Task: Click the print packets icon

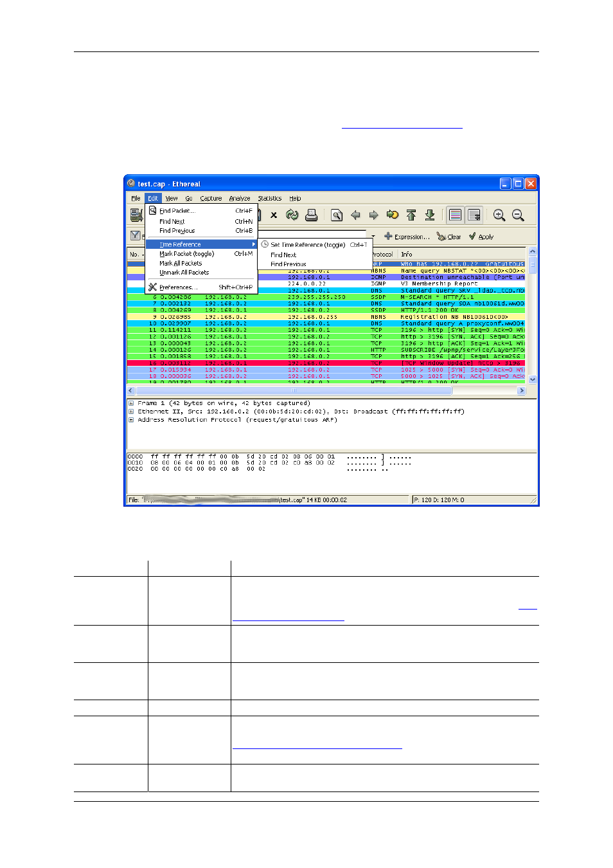Action: point(311,215)
